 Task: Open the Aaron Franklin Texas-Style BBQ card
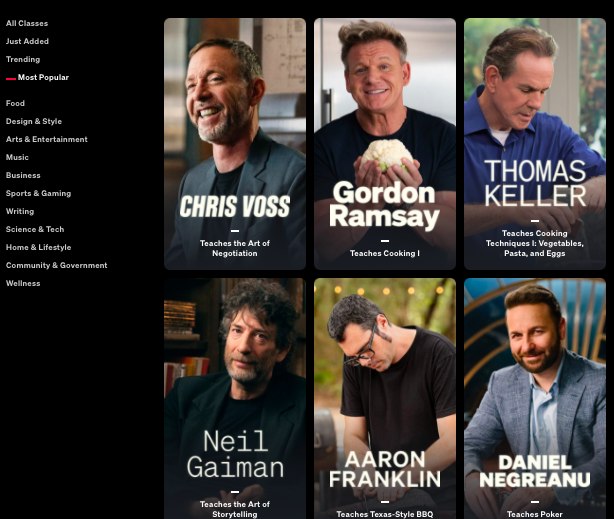pos(385,398)
